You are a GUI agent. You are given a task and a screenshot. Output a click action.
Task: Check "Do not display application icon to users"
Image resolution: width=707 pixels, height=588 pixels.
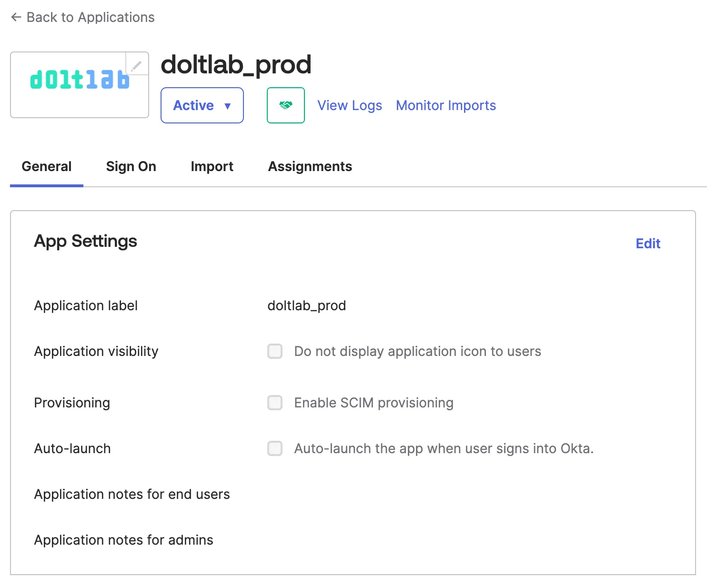click(x=274, y=351)
